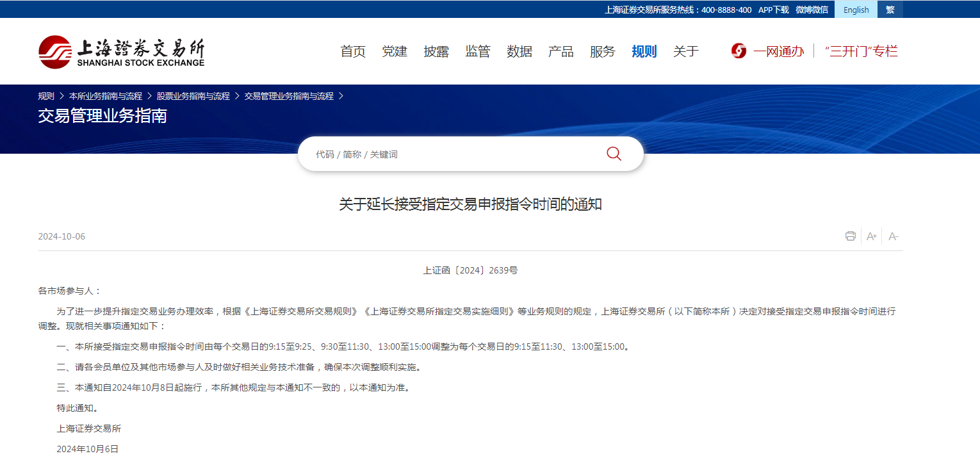The height and width of the screenshot is (456, 980).
Task: Switch to Traditional Chinese with 繁
Action: click(890, 10)
